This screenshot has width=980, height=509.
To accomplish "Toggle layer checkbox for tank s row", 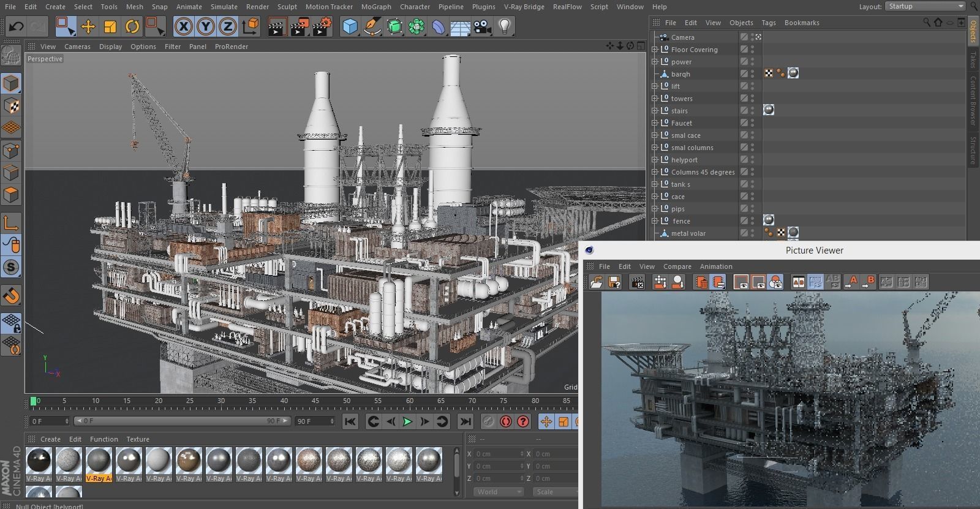I will pyautogui.click(x=744, y=184).
